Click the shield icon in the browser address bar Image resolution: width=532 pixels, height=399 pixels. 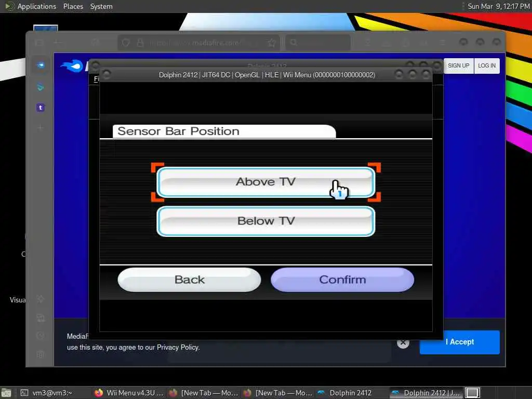point(126,43)
